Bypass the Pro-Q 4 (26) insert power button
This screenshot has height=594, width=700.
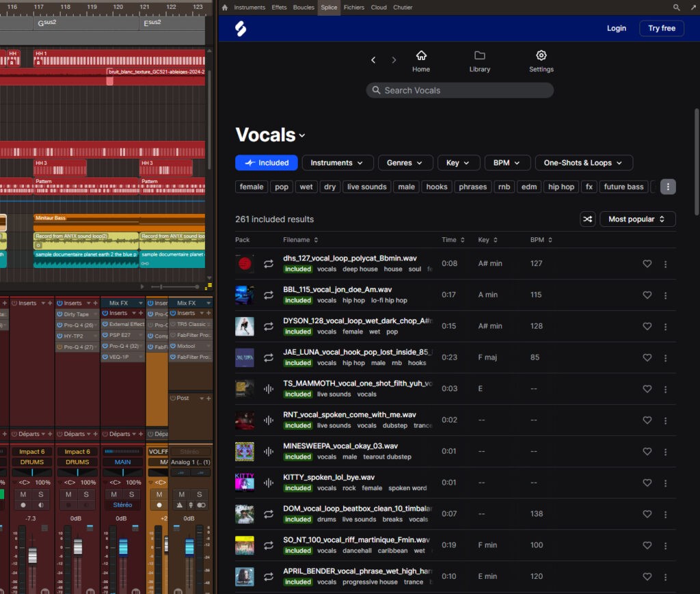click(60, 325)
